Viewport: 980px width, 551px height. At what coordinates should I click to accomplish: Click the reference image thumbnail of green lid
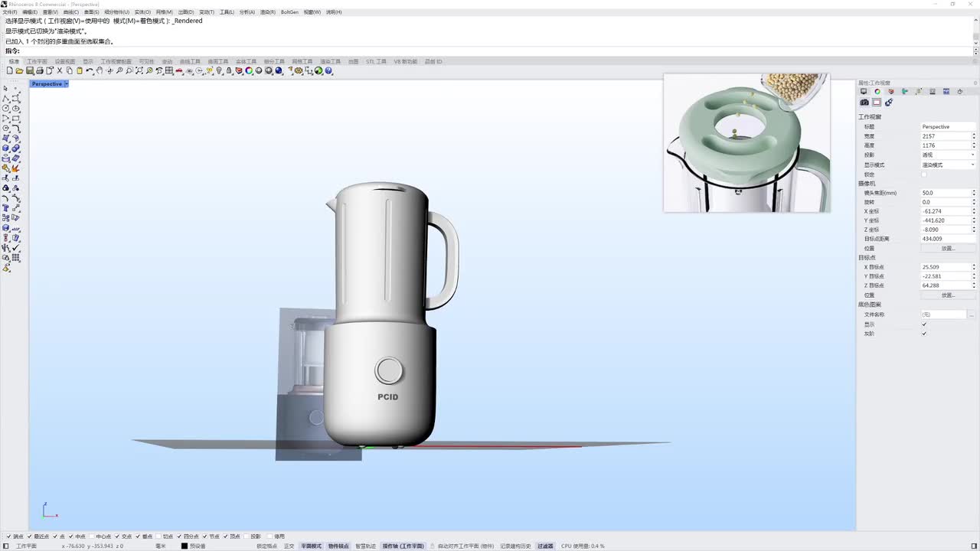(x=746, y=143)
